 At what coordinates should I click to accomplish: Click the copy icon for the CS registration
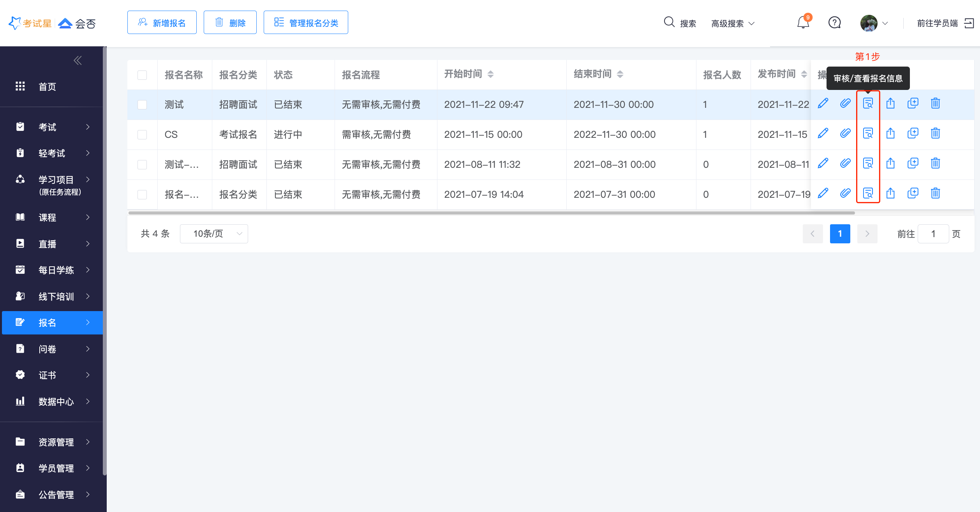point(913,134)
